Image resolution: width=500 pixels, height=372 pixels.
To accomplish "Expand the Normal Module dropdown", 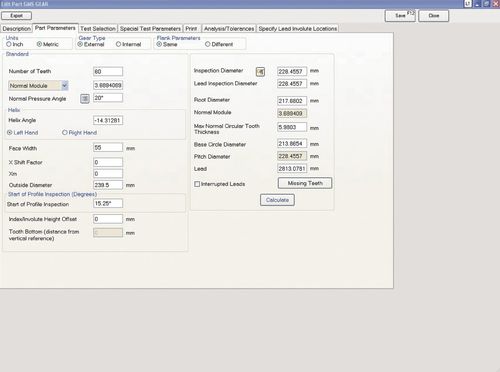I will [x=65, y=86].
